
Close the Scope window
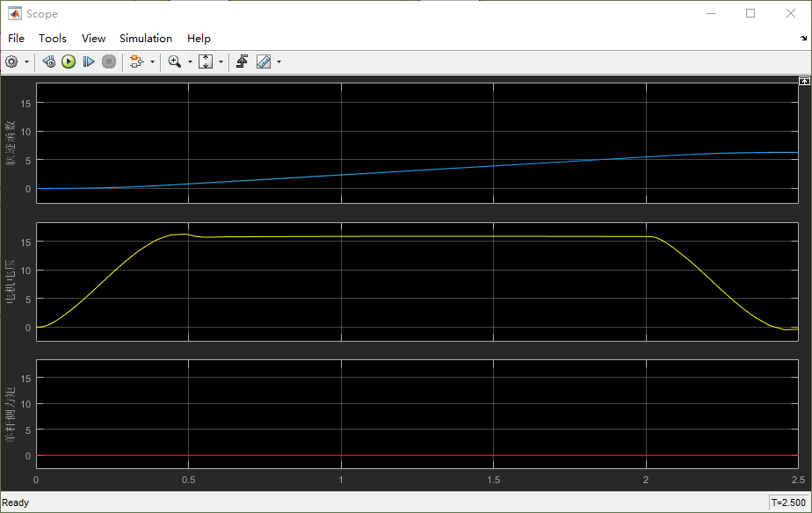pyautogui.click(x=791, y=13)
